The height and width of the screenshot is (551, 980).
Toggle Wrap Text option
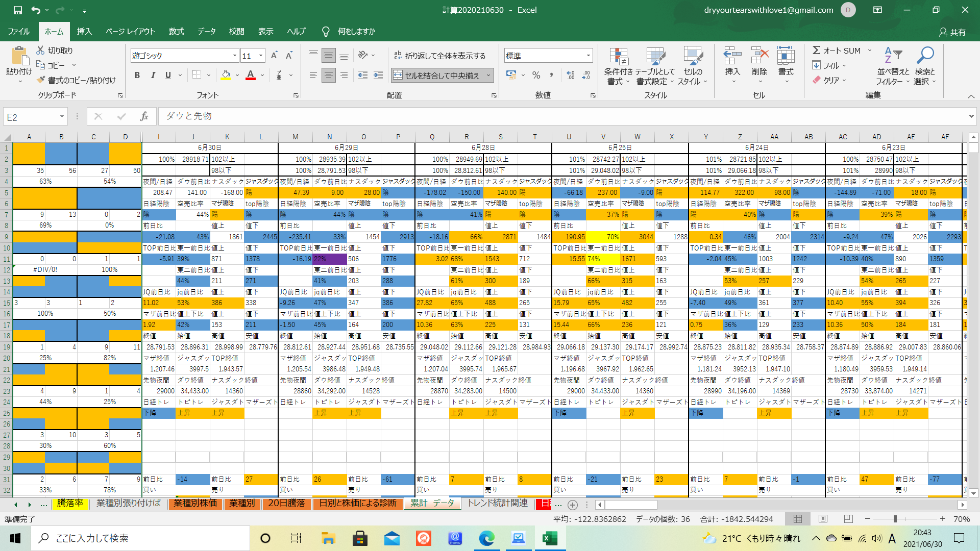coord(440,56)
